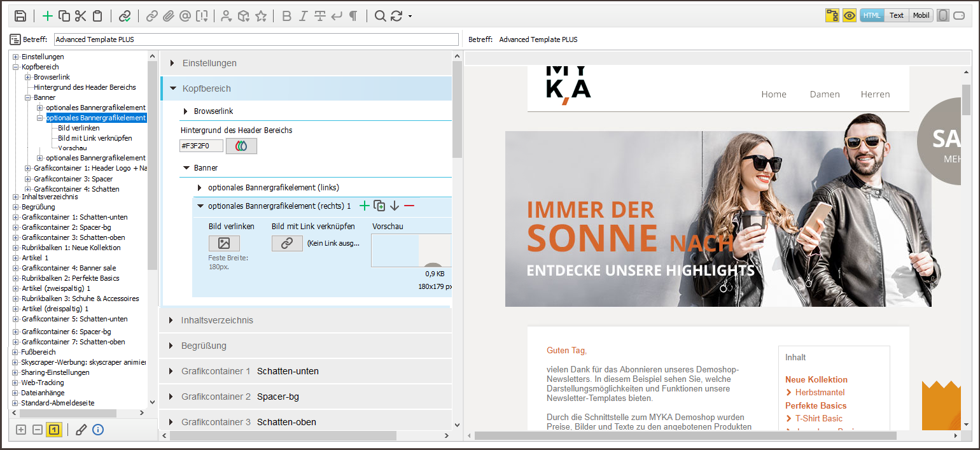Click the green plus add icon in toolbar

[x=48, y=16]
